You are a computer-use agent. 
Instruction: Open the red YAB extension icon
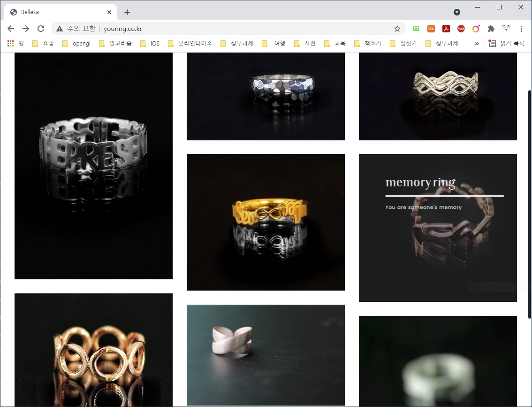pyautogui.click(x=461, y=29)
